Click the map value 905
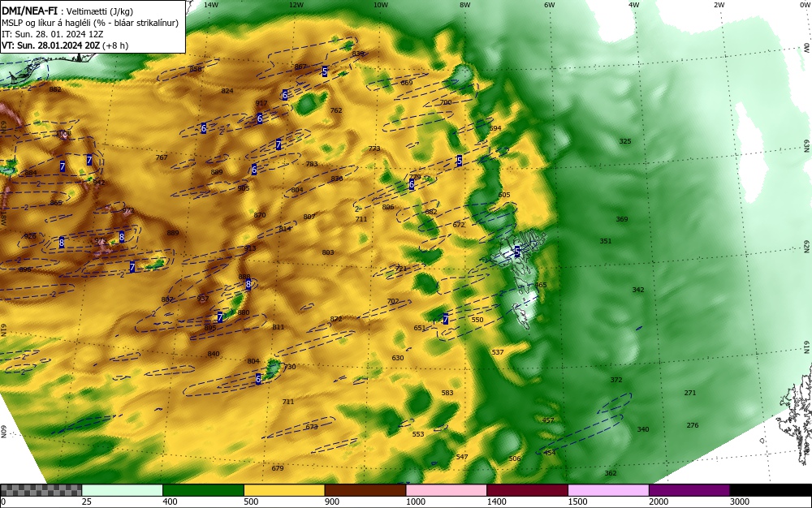The width and height of the screenshot is (812, 508). coord(244,187)
